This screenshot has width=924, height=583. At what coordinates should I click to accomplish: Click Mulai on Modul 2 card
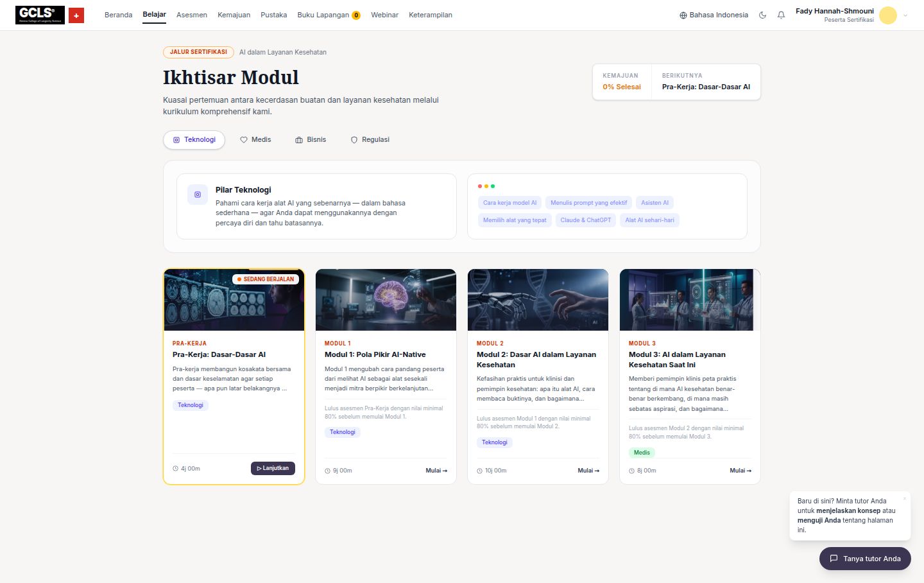(x=588, y=471)
